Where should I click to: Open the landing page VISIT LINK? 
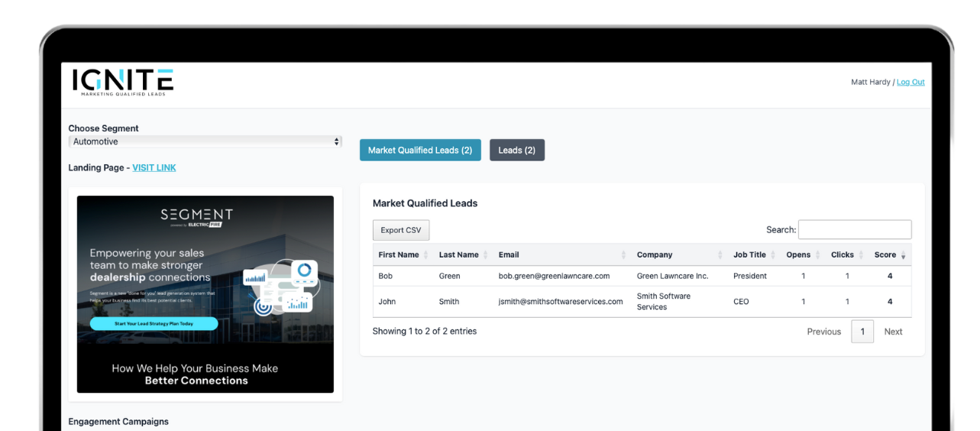154,168
